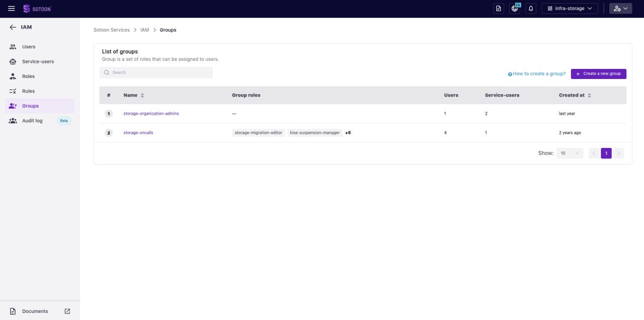Viewport: 644px width, 320px height.
Task: Click the Sotoon logo
Action: pyautogui.click(x=37, y=9)
